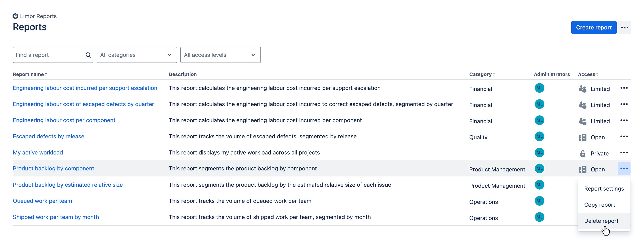Click the Limbr Reports logo icon

(x=15, y=16)
